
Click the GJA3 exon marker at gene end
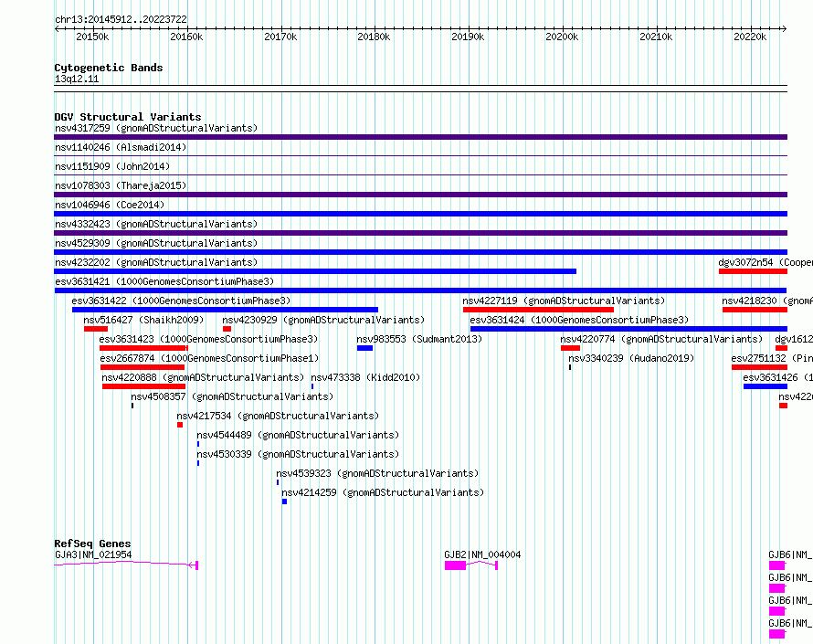click(x=196, y=565)
